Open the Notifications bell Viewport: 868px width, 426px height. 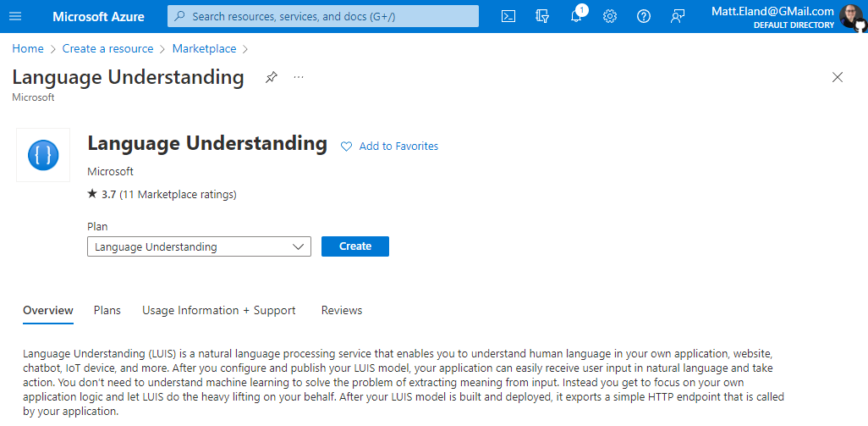pos(576,15)
